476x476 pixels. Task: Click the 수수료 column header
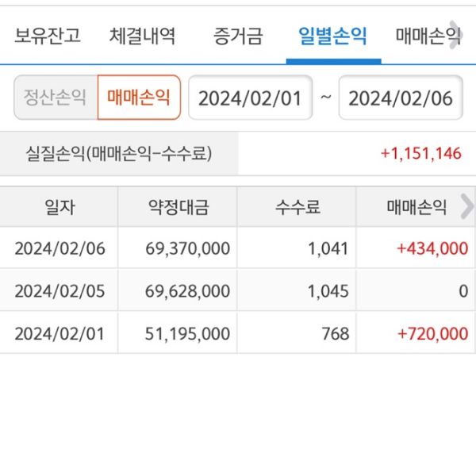click(297, 208)
